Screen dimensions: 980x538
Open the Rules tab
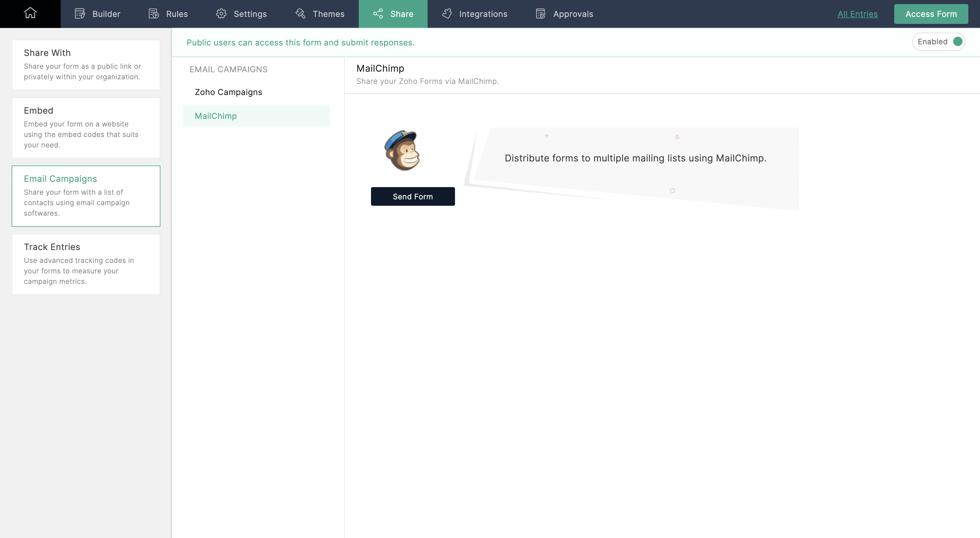coord(168,14)
